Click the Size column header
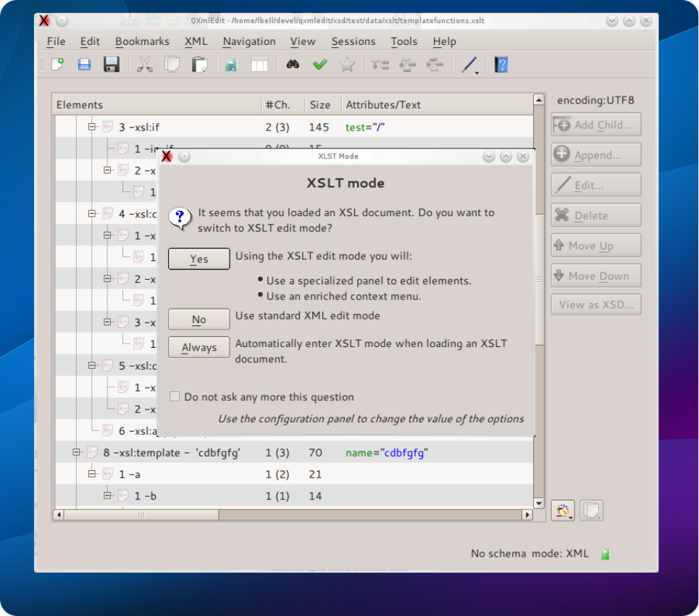 pyautogui.click(x=320, y=105)
